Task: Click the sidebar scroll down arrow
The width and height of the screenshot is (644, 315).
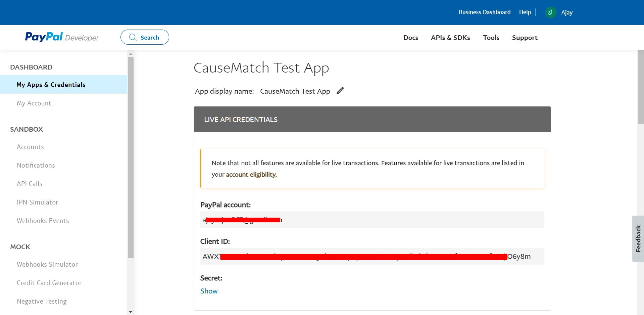Action: [131, 312]
